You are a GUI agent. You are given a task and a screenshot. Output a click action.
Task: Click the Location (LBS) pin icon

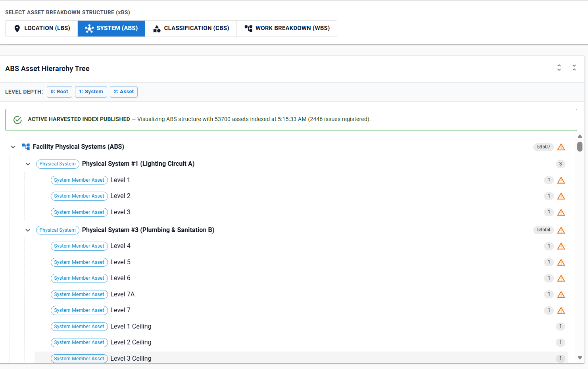click(x=17, y=29)
